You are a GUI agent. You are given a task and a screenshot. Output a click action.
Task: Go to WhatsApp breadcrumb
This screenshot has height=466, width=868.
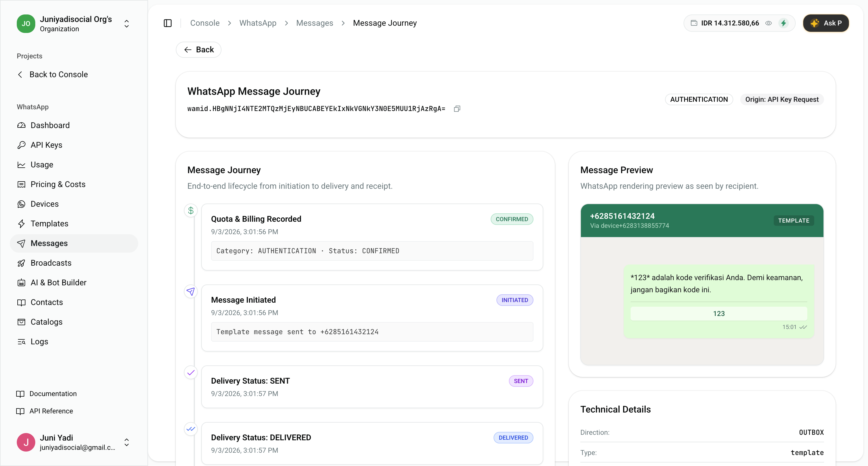(258, 23)
